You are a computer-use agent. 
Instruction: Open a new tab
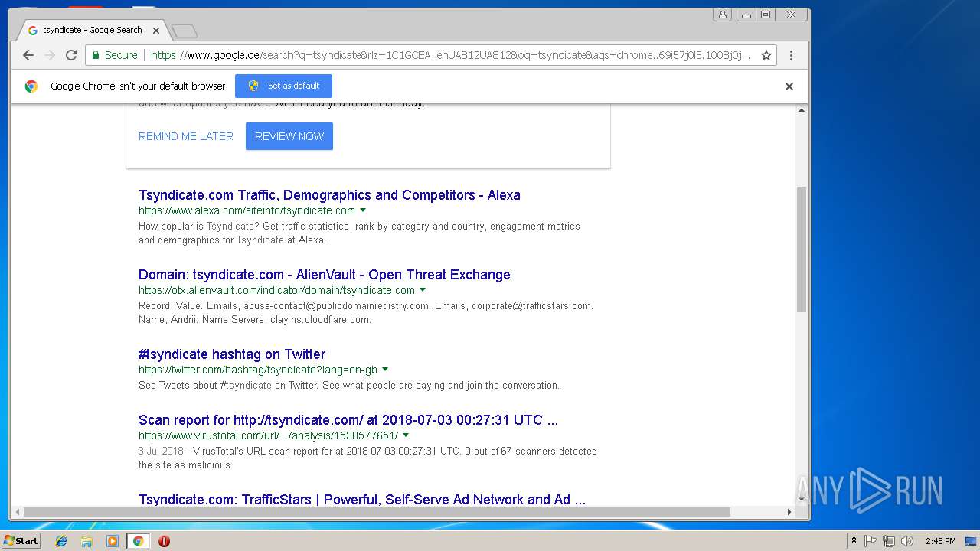point(185,31)
